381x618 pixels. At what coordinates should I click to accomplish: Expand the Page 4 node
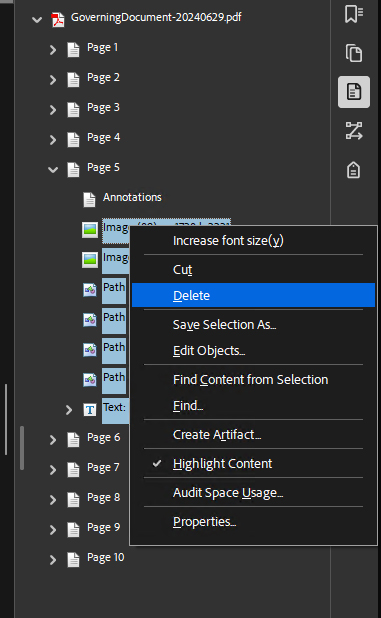pyautogui.click(x=53, y=140)
